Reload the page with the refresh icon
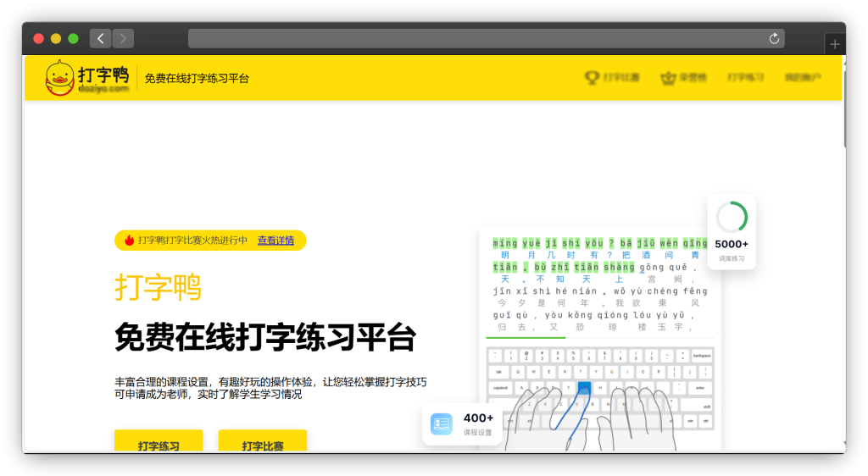 tap(773, 38)
